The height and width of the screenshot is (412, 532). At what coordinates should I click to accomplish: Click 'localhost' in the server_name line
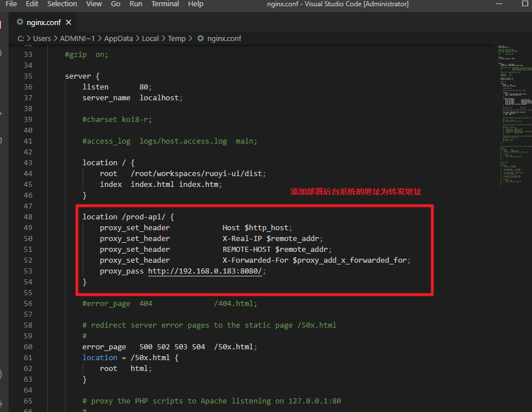(x=159, y=98)
